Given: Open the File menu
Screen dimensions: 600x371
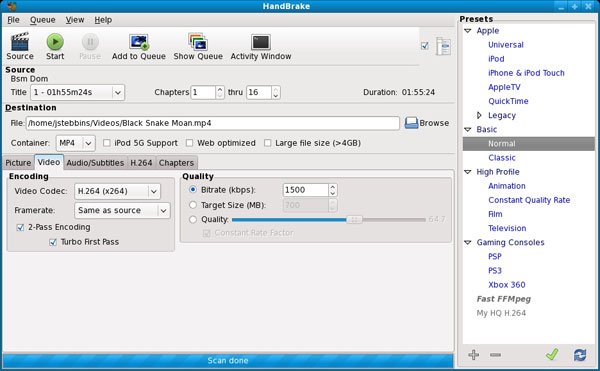Looking at the screenshot, I should [x=13, y=20].
